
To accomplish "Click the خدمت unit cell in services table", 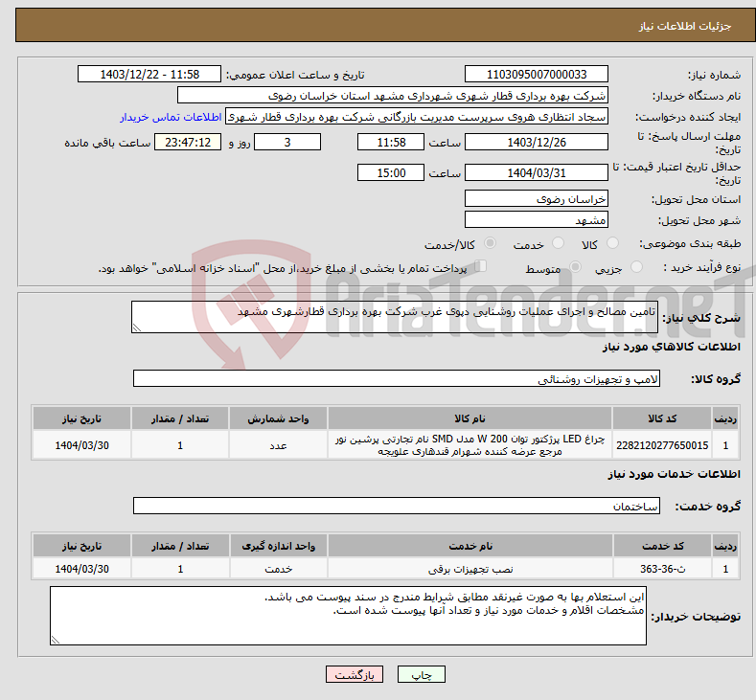I will [278, 569].
